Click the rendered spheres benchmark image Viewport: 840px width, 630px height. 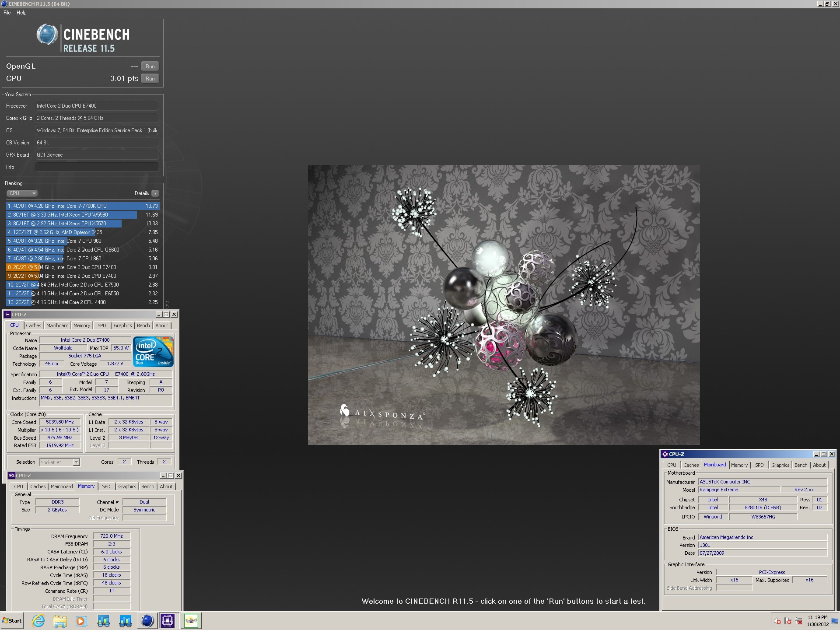pyautogui.click(x=504, y=304)
